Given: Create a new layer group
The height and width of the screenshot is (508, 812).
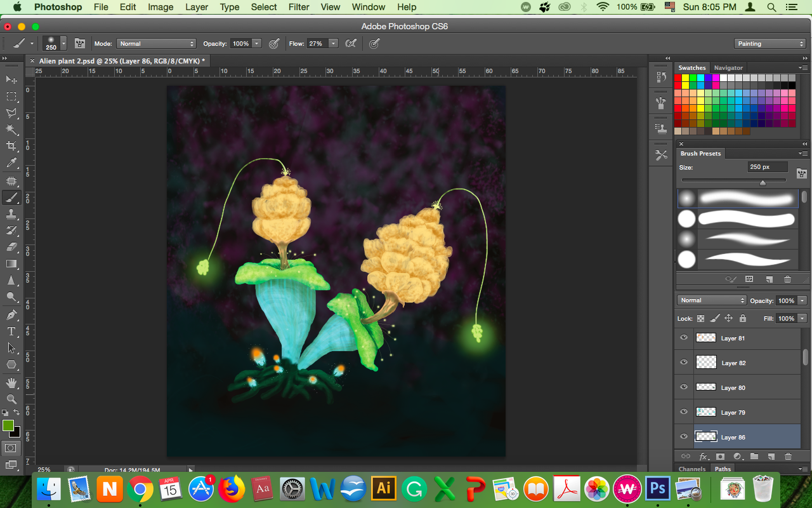Looking at the screenshot, I should click(x=754, y=457).
